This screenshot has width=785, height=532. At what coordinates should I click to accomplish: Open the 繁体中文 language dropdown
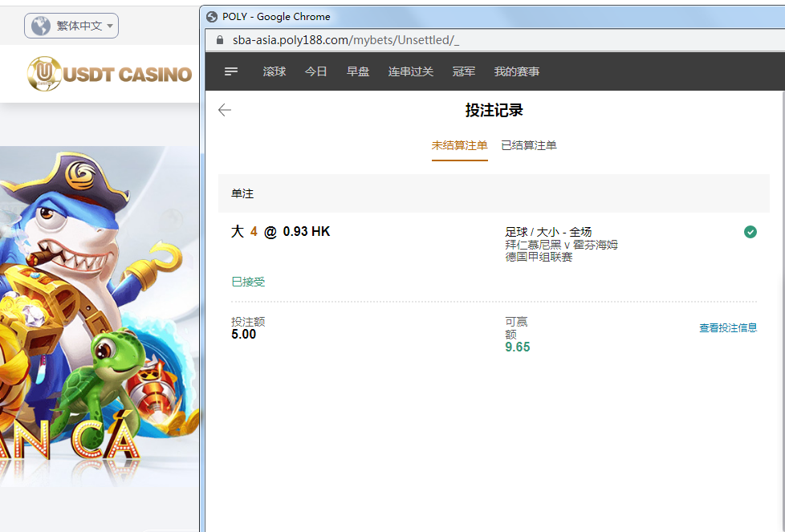point(71,26)
